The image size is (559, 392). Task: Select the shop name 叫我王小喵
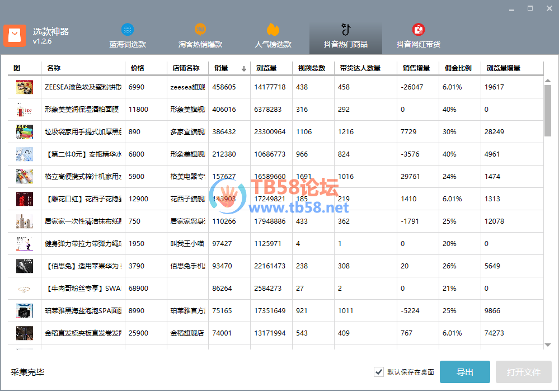(187, 244)
